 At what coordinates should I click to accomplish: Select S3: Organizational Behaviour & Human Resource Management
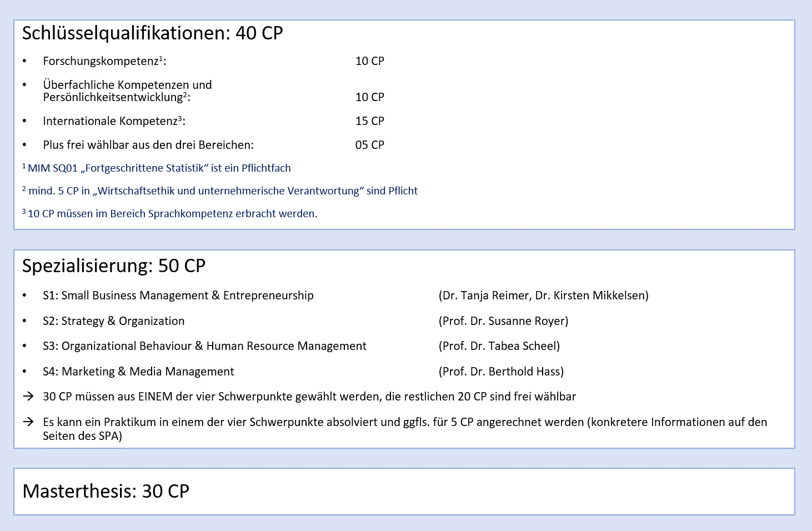pyautogui.click(x=204, y=346)
